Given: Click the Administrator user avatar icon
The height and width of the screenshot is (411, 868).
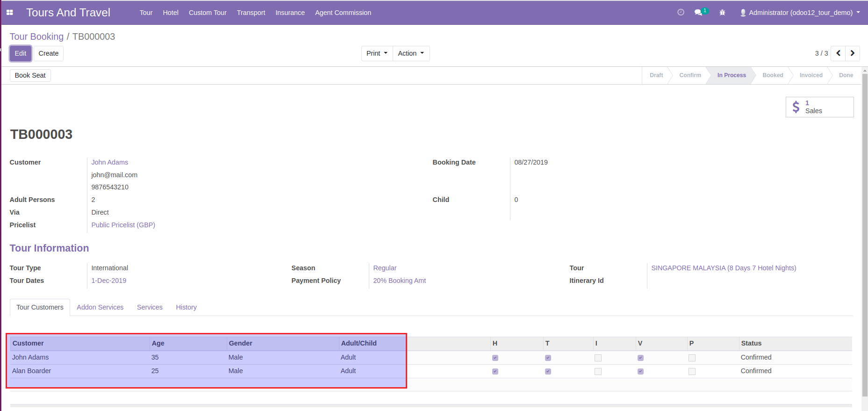Looking at the screenshot, I should (x=743, y=13).
